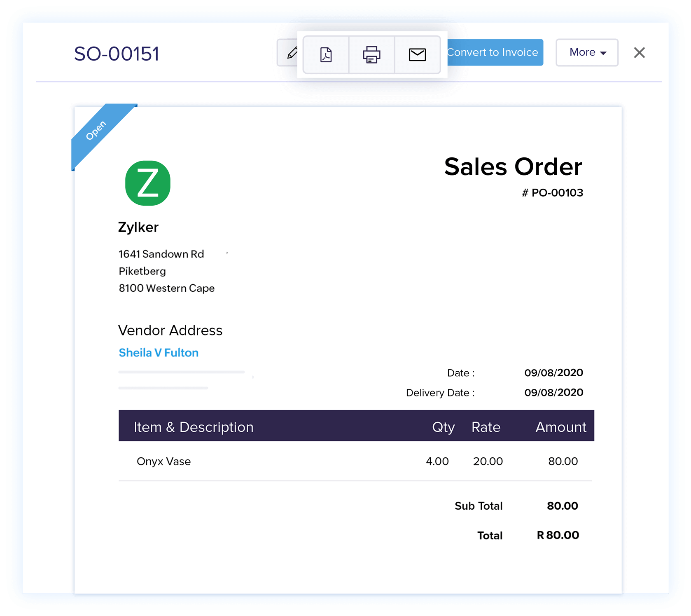
Task: Click the Delivery Date value 09/08/2020
Action: pyautogui.click(x=553, y=393)
